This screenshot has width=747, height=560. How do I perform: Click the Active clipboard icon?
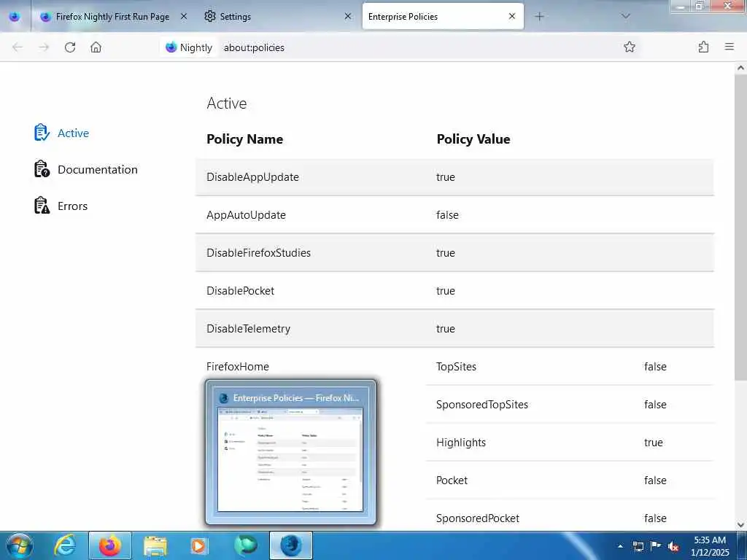42,133
